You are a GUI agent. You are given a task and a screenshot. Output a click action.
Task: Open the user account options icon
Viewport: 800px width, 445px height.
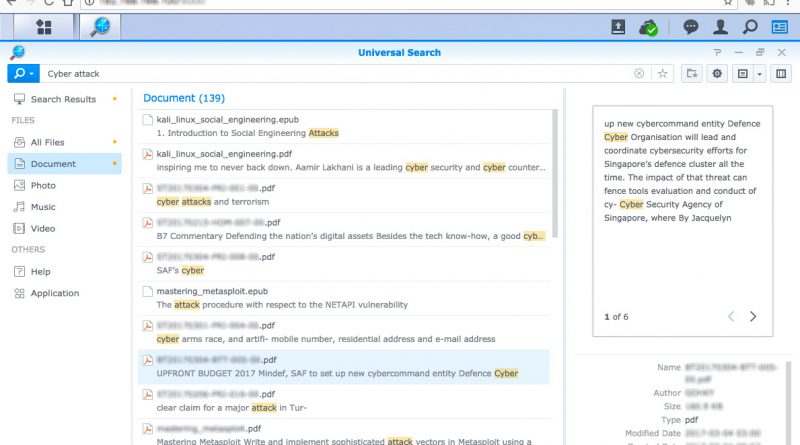[x=720, y=27]
